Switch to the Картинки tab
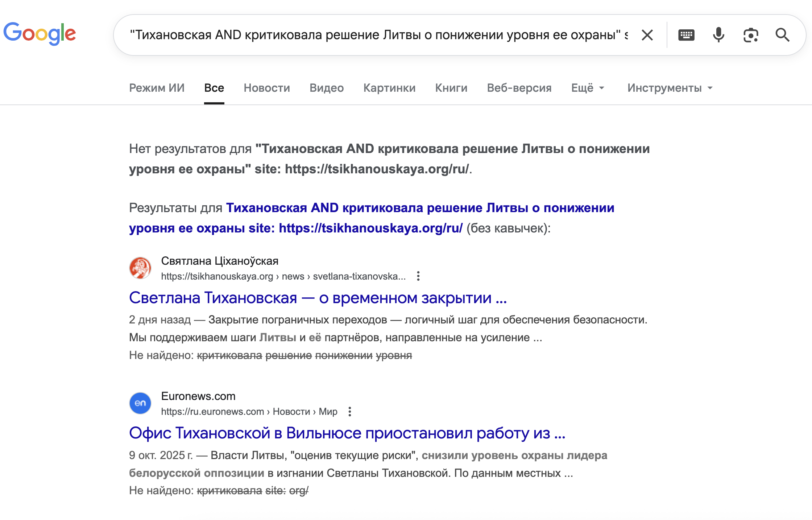Screen dimensions: 812x520 [x=390, y=87]
